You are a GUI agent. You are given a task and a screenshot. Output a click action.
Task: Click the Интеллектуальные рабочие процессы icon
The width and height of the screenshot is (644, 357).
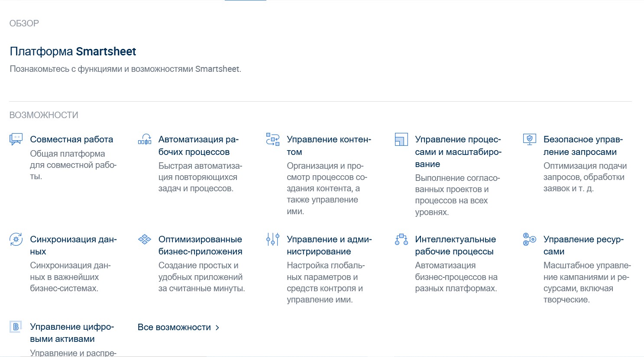pos(401,239)
